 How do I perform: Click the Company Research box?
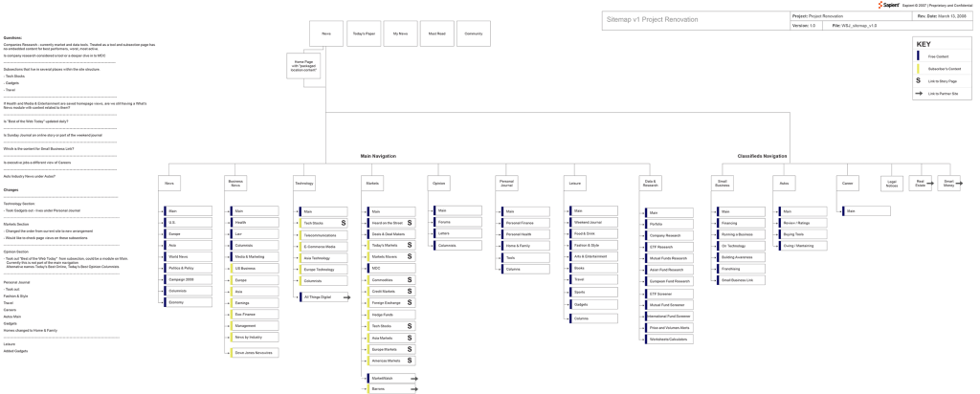point(669,236)
